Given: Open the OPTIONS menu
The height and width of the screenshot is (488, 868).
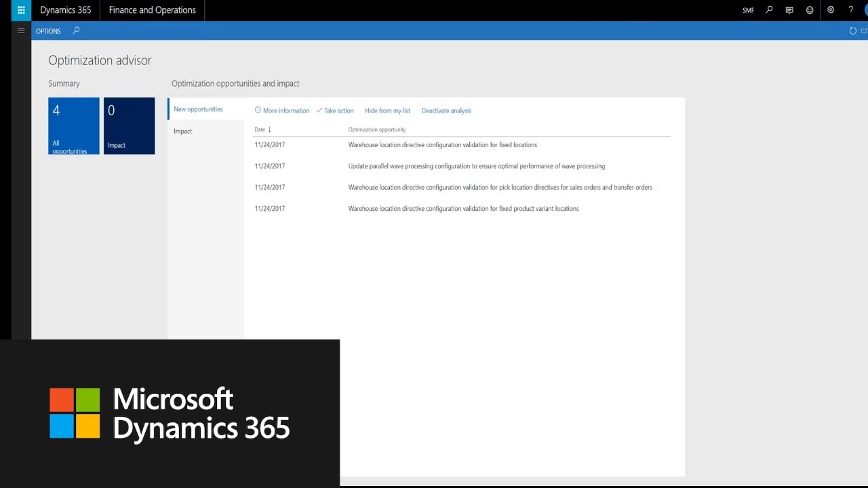Looking at the screenshot, I should pyautogui.click(x=48, y=31).
